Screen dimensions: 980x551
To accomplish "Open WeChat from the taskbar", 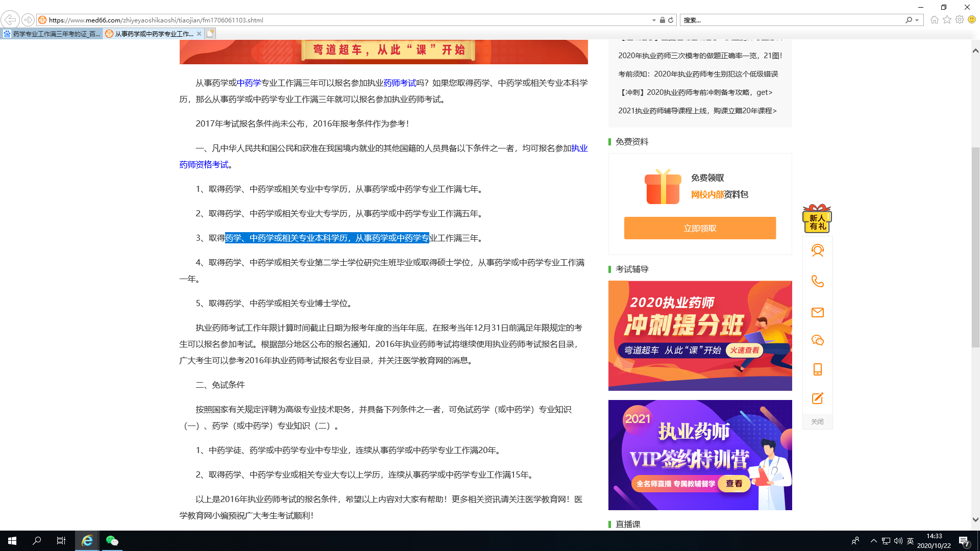I will [112, 541].
